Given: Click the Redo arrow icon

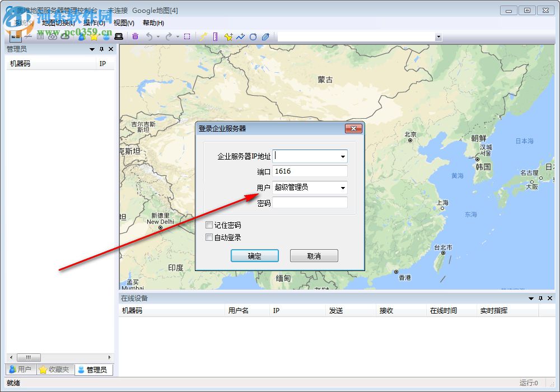Looking at the screenshot, I should click(x=169, y=36).
